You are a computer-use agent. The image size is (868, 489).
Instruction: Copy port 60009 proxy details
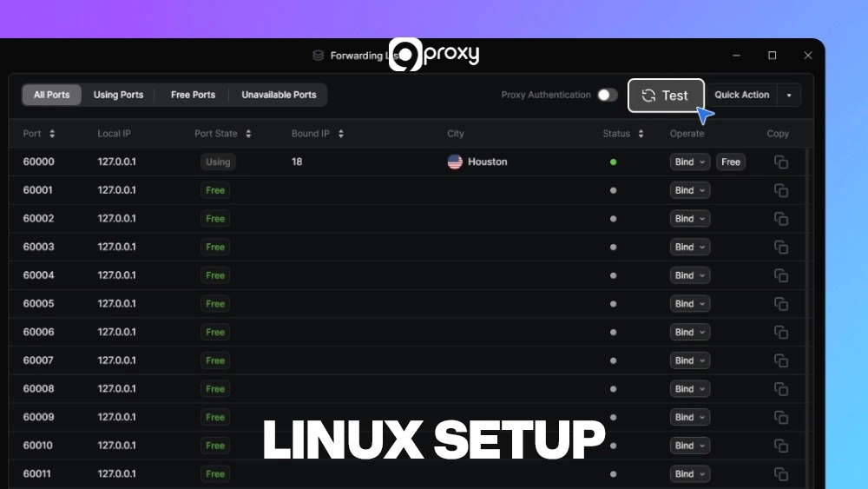click(781, 418)
